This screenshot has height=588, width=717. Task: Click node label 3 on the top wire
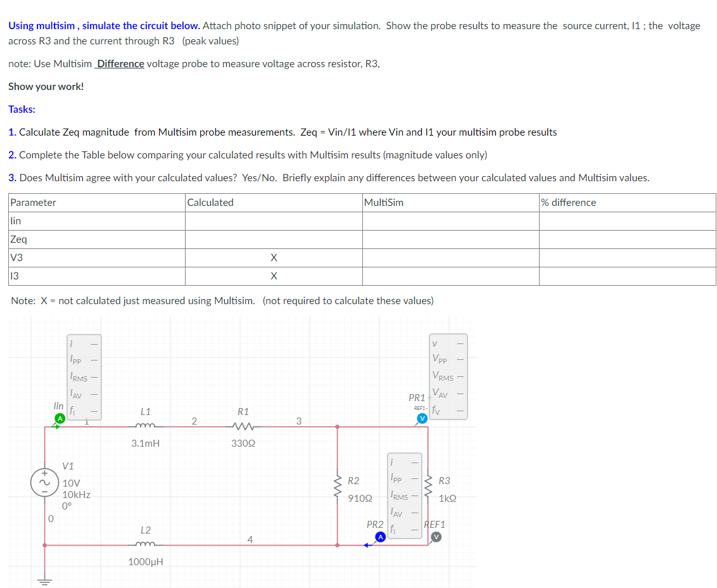[x=299, y=421]
